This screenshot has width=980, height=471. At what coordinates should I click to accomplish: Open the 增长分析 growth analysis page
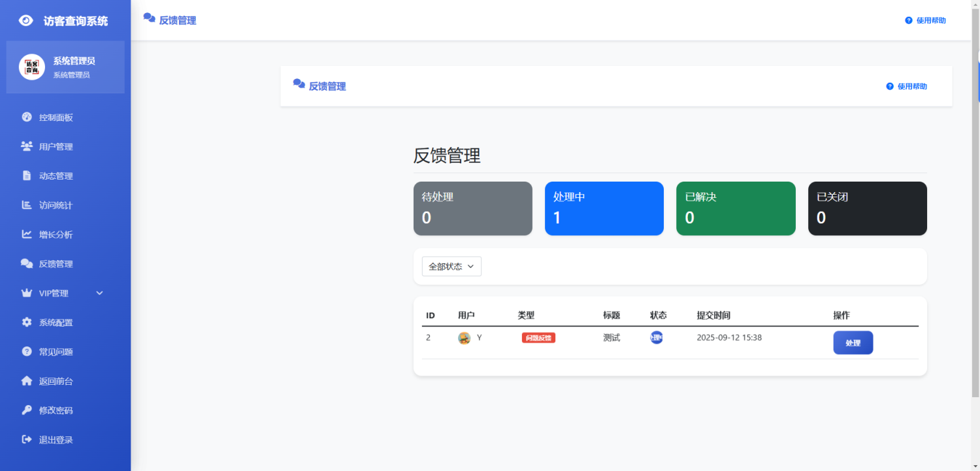tap(25, 234)
